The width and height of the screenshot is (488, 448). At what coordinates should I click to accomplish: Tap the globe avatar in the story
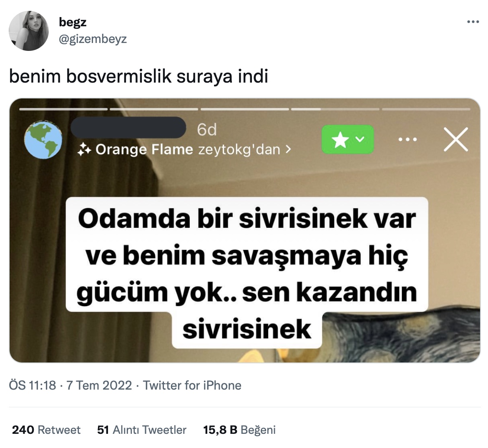[x=43, y=140]
